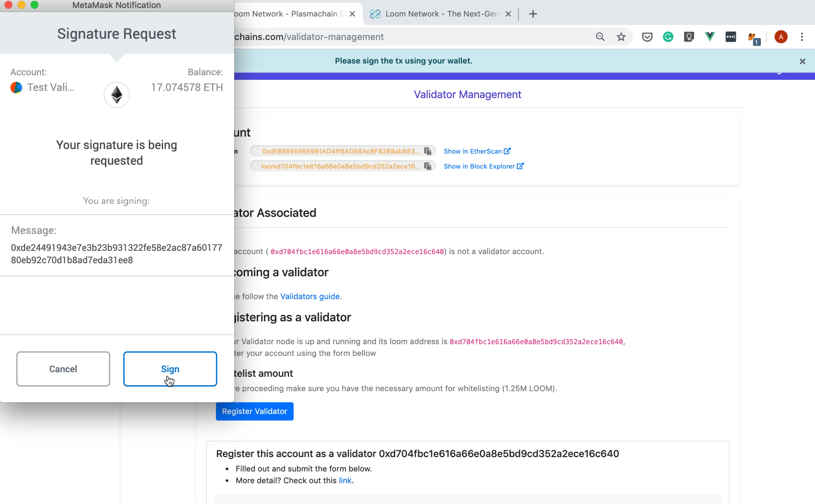The width and height of the screenshot is (815, 504).
Task: Open Show in Block Explorer link
Action: coord(484,166)
